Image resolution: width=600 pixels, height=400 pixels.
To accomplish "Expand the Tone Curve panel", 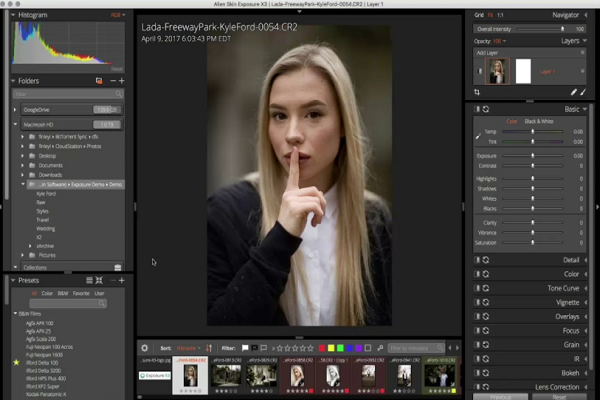I will 586,288.
